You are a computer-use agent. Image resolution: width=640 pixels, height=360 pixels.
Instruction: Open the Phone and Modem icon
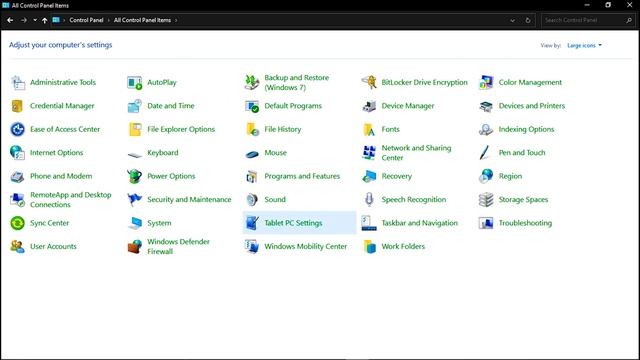(18, 176)
